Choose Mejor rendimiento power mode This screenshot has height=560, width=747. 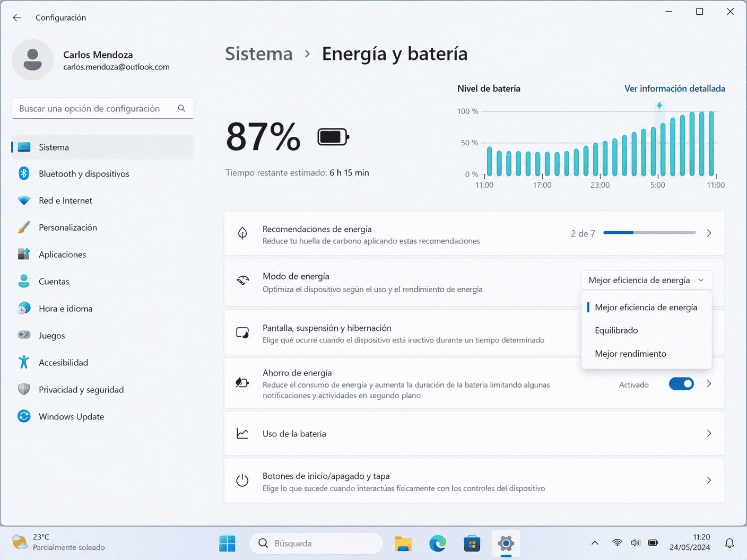(x=646, y=354)
